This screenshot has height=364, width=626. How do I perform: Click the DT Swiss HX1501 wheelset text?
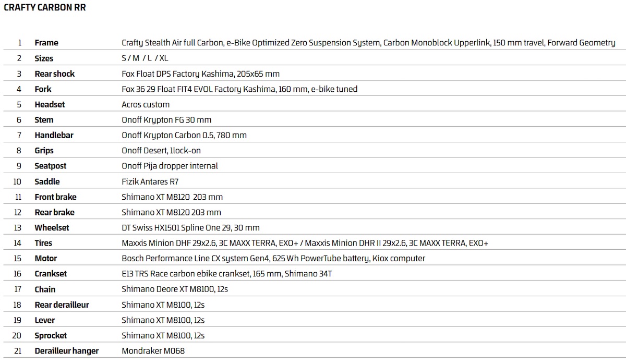coord(190,227)
